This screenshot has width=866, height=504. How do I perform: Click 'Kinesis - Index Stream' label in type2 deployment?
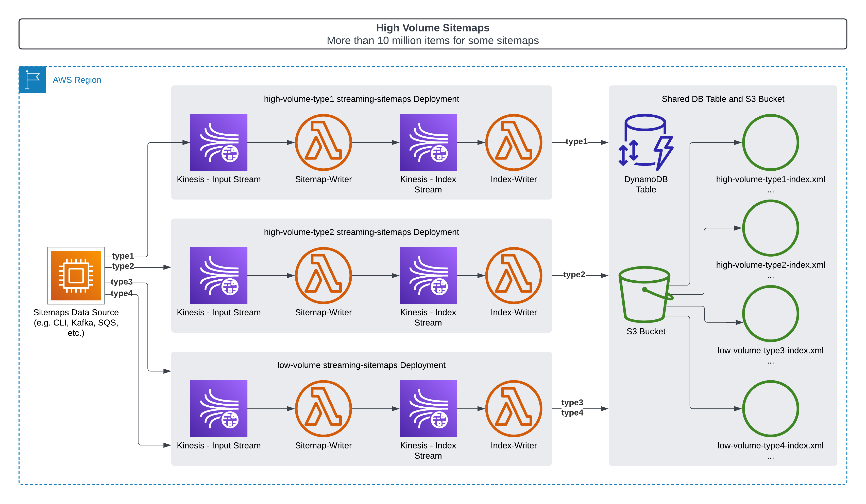pos(428,317)
